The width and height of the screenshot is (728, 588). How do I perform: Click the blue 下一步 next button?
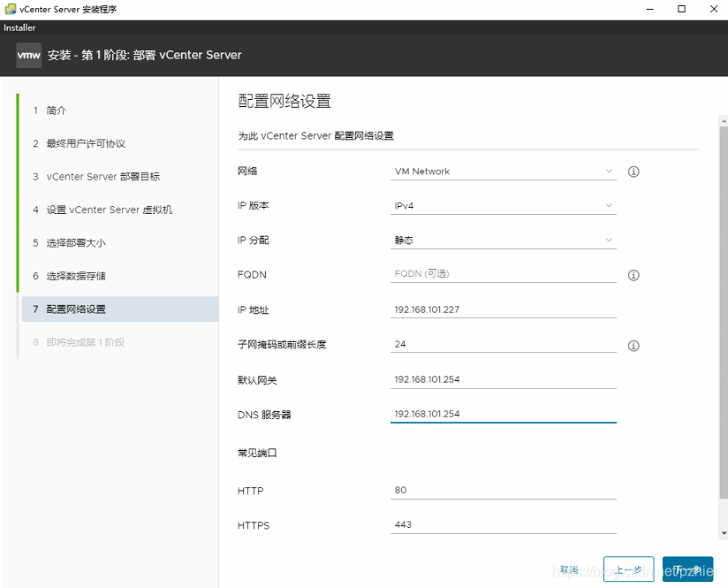(687, 569)
